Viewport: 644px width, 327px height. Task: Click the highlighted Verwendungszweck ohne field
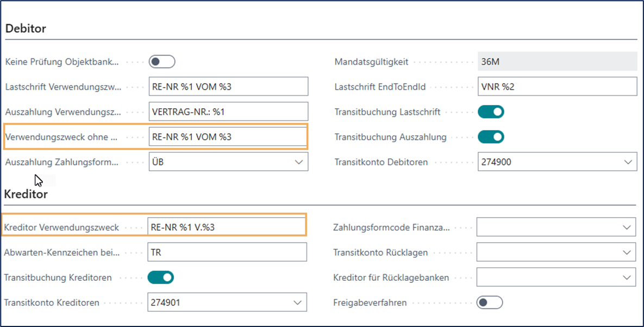[228, 136]
